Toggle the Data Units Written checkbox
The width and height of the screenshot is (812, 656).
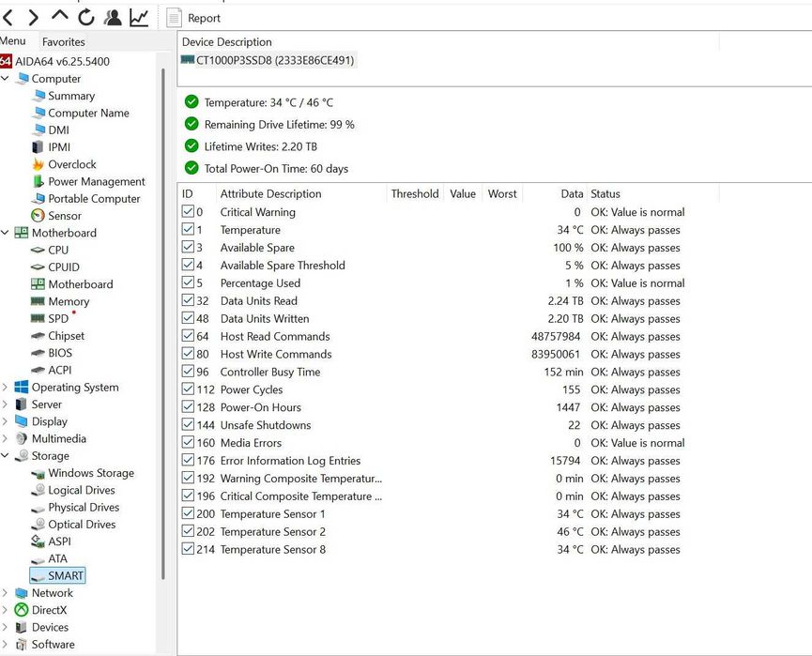pos(188,318)
